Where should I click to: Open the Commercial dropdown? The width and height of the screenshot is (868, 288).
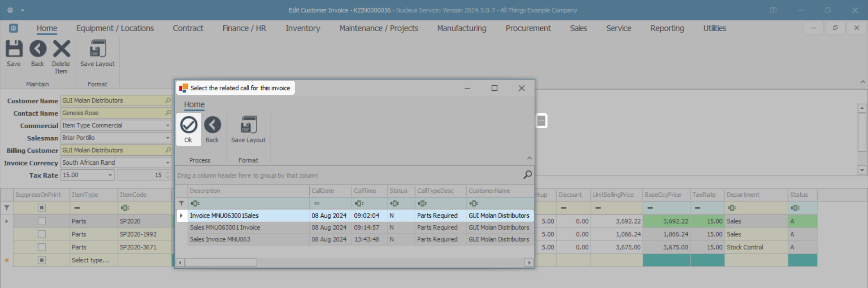click(168, 125)
